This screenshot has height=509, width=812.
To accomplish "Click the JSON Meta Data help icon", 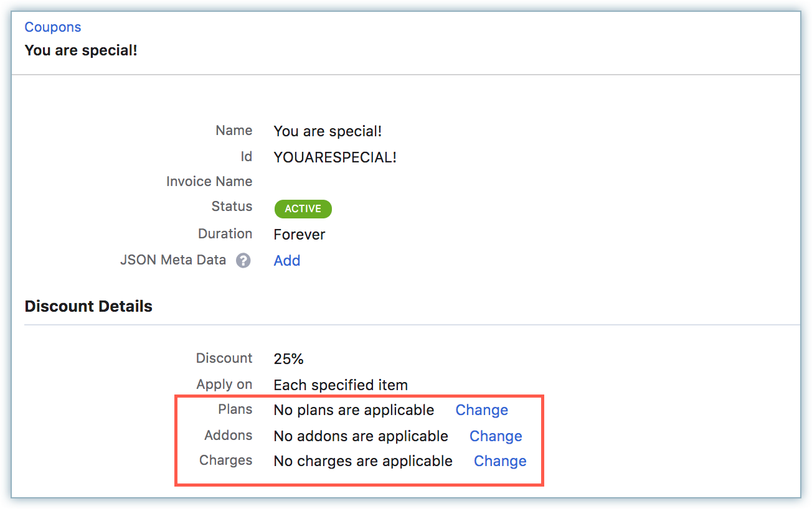I will pos(243,261).
